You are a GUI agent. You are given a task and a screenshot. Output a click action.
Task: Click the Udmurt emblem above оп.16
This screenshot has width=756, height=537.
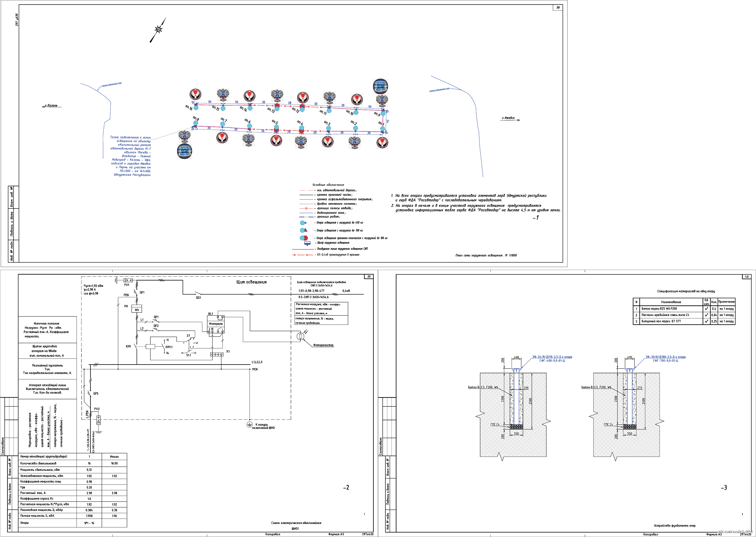tap(195, 94)
